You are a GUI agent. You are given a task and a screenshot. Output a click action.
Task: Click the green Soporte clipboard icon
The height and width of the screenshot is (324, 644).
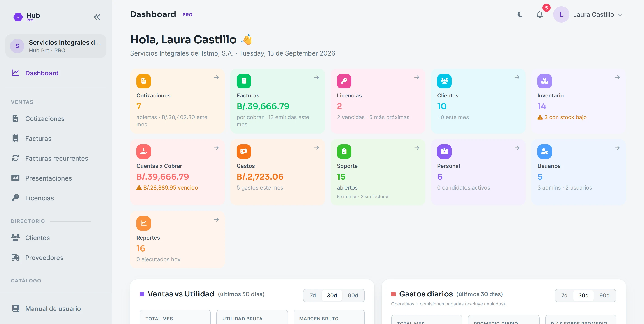coord(344,152)
